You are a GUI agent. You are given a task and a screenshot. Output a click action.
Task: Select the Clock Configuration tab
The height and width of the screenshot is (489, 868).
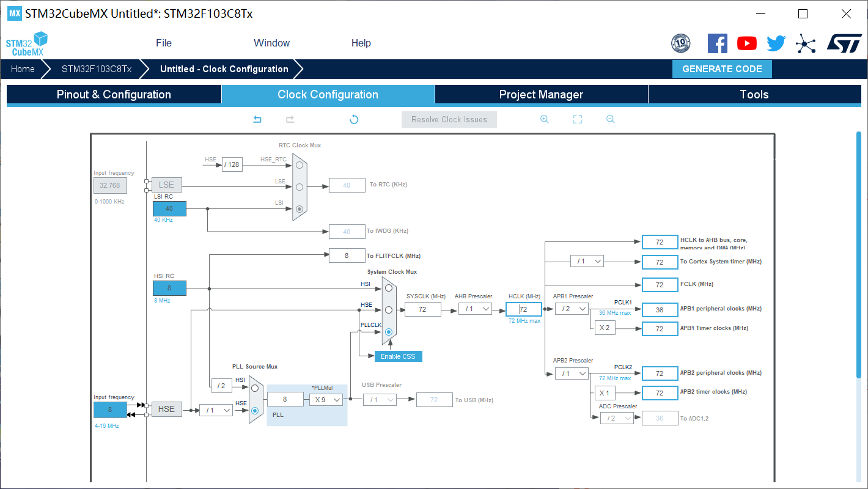(x=328, y=95)
